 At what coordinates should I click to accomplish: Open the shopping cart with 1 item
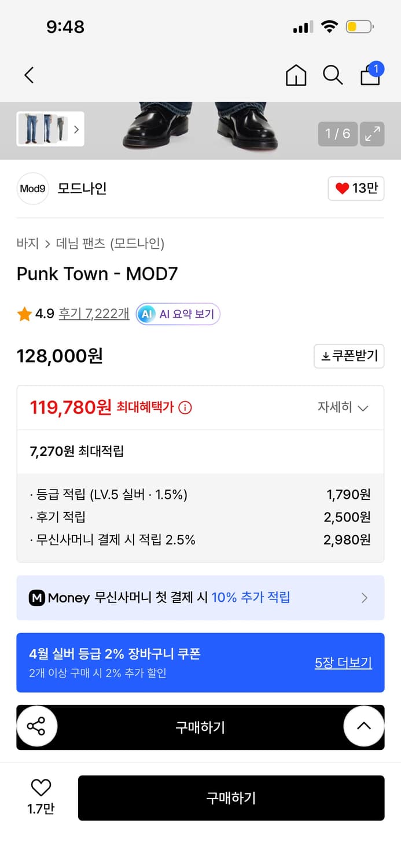click(x=370, y=76)
